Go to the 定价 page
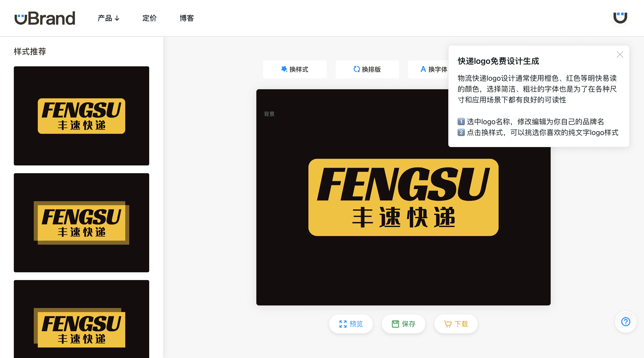 coord(149,18)
